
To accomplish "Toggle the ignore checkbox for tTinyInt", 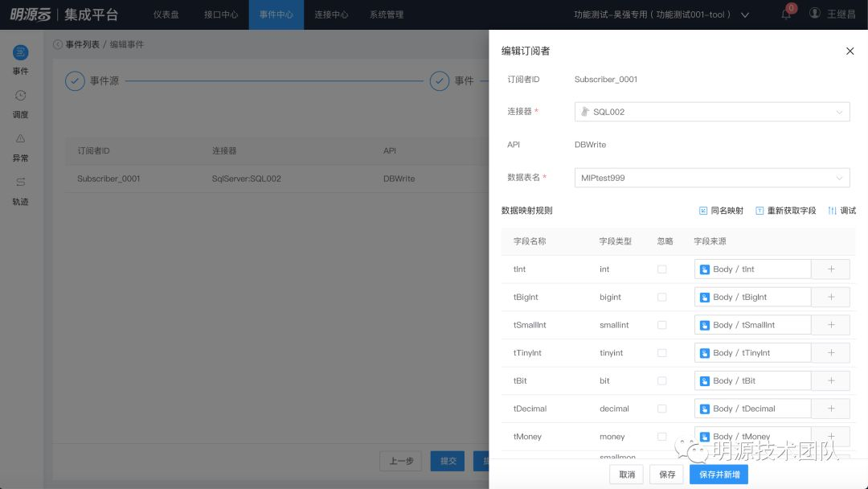I will [661, 353].
